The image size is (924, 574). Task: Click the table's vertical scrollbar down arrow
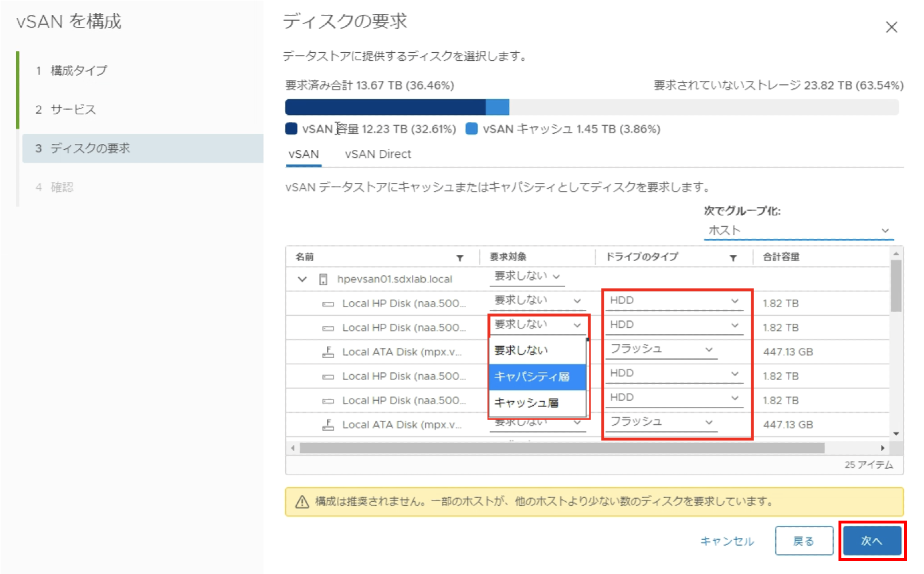[x=896, y=434]
